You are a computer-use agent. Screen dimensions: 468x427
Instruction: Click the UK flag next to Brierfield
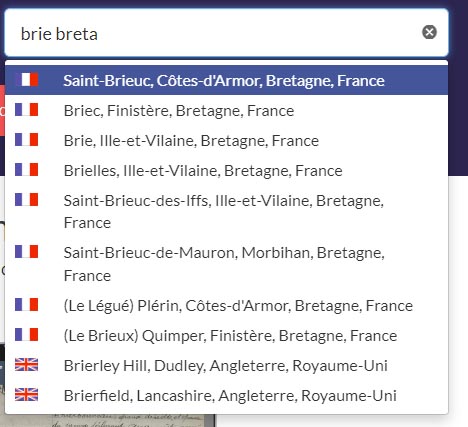coord(27,394)
